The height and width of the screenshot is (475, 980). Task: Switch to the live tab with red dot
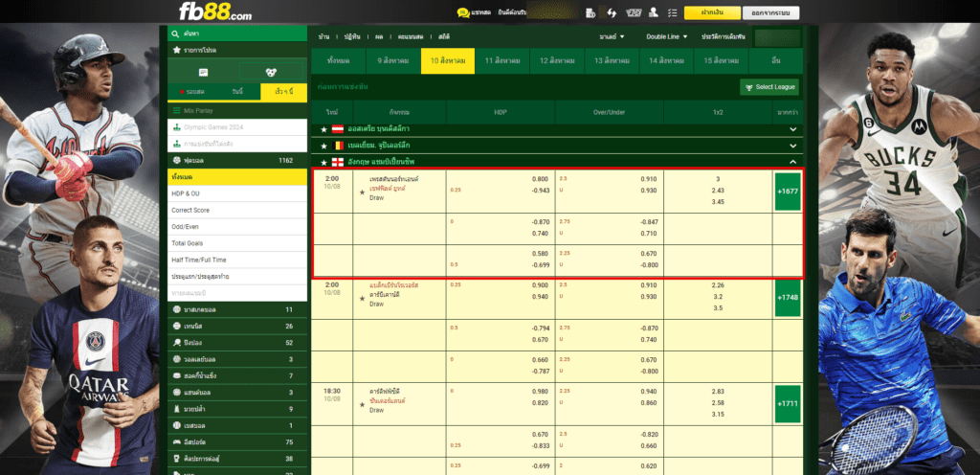pos(190,92)
